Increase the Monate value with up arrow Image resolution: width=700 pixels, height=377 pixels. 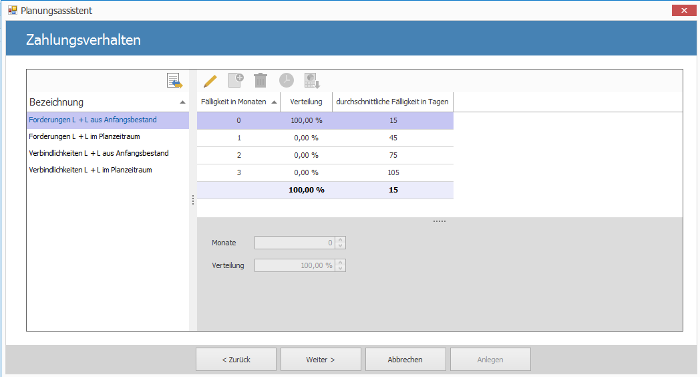tap(341, 240)
